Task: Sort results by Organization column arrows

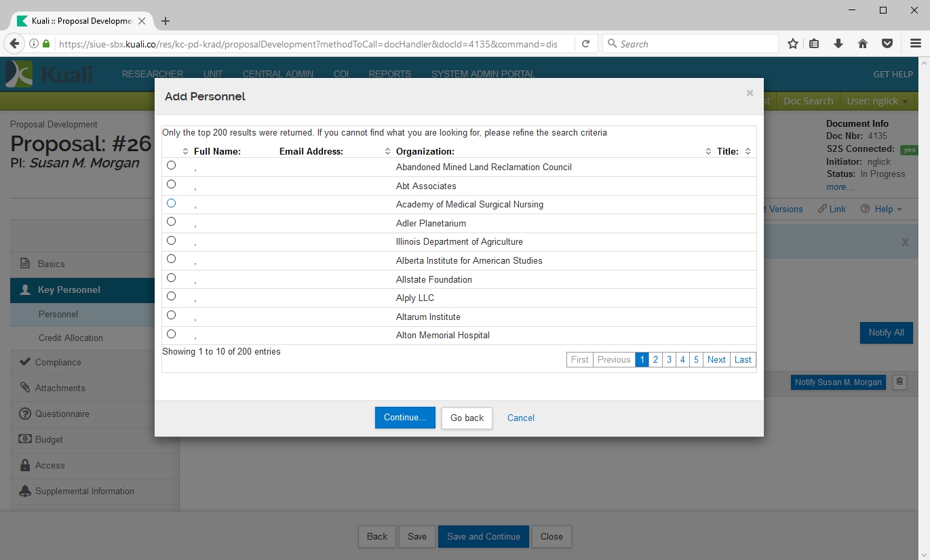Action: coord(708,151)
